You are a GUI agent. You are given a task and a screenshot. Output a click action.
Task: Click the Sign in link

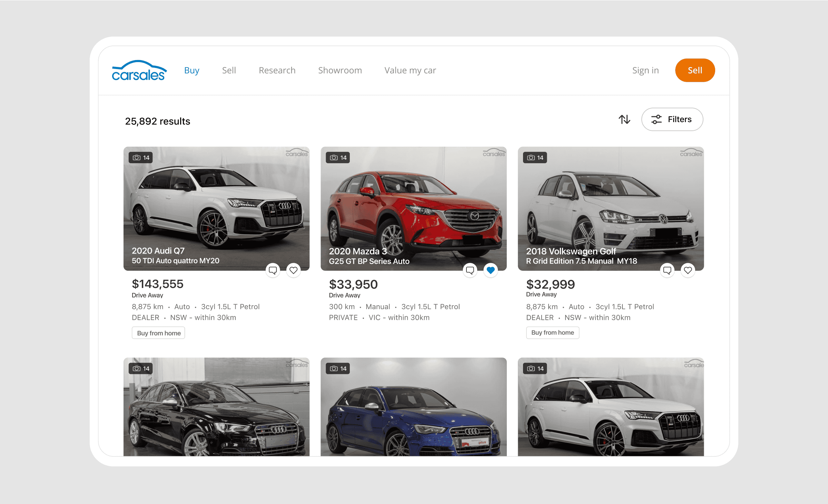[645, 71]
